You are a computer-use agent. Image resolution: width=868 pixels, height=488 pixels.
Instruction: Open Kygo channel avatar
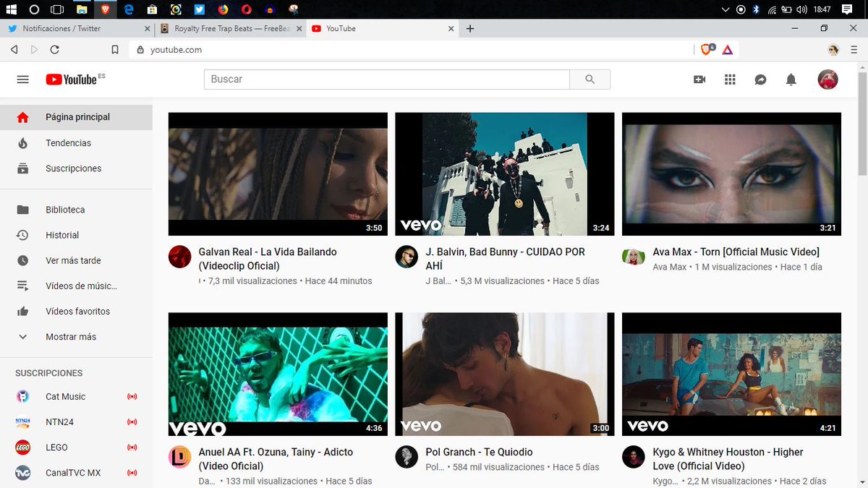click(x=634, y=457)
